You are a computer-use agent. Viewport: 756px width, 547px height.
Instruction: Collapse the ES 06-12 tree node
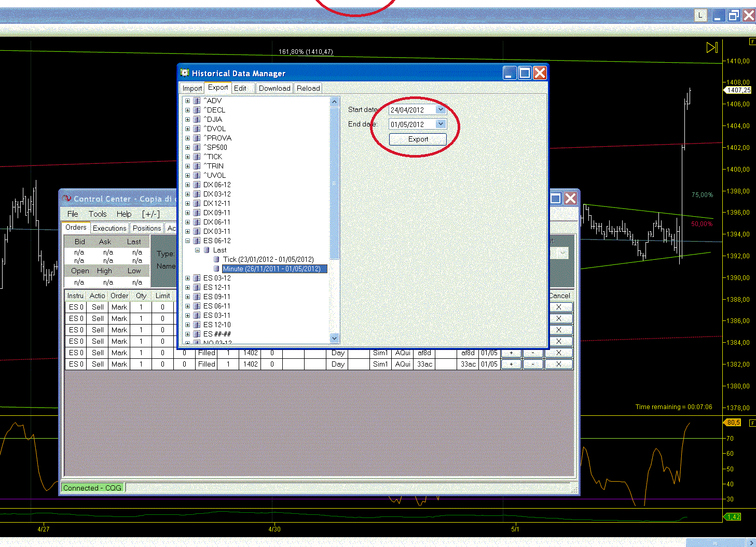coord(188,241)
